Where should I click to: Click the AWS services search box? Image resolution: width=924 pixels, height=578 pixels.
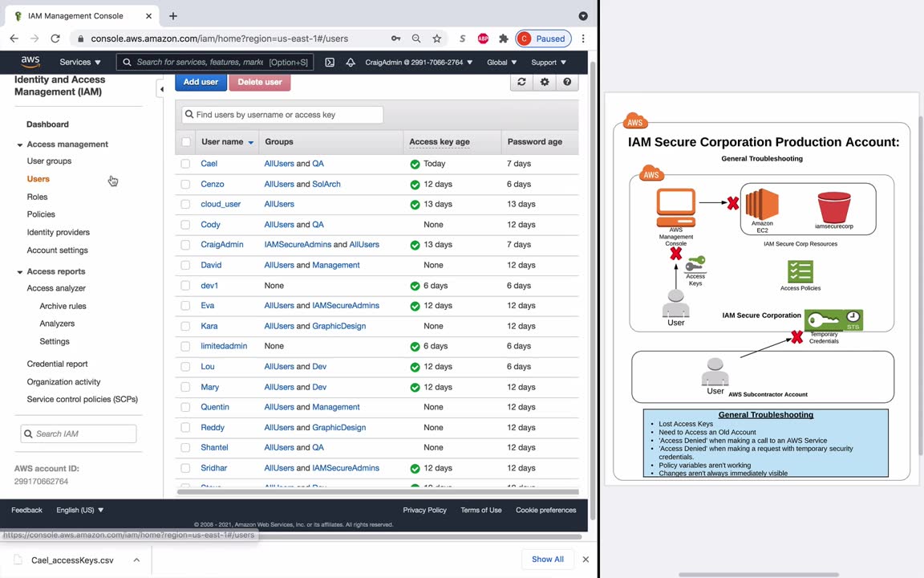tap(215, 62)
